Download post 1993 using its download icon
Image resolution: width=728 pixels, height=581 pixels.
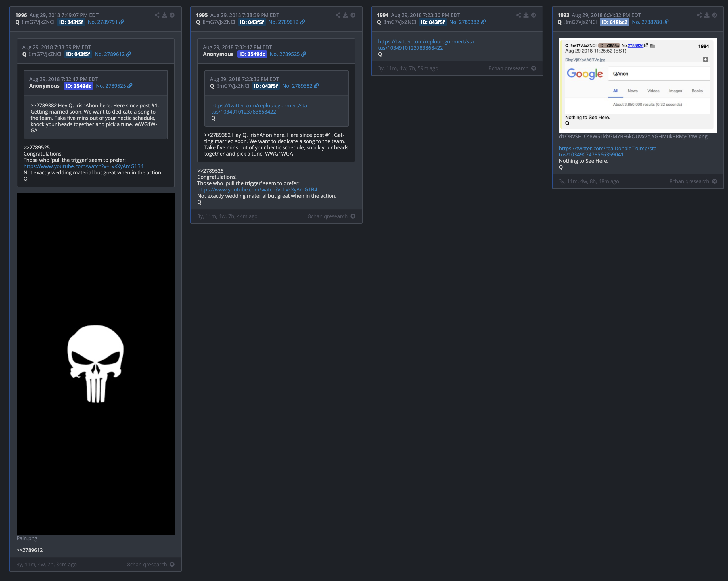click(707, 15)
